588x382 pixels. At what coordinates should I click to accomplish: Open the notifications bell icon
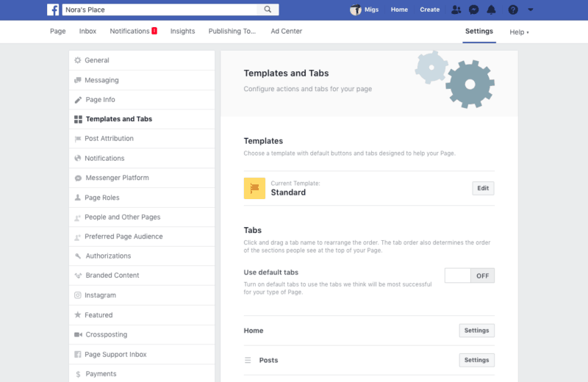491,10
